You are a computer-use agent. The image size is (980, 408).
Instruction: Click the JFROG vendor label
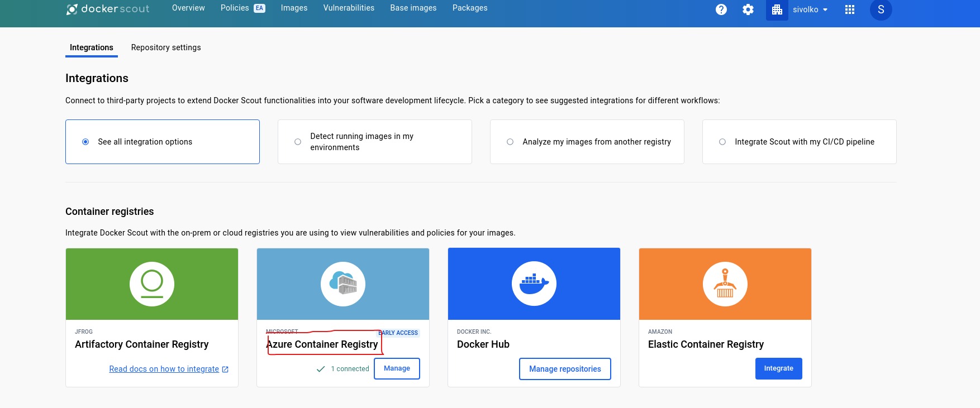coord(84,332)
